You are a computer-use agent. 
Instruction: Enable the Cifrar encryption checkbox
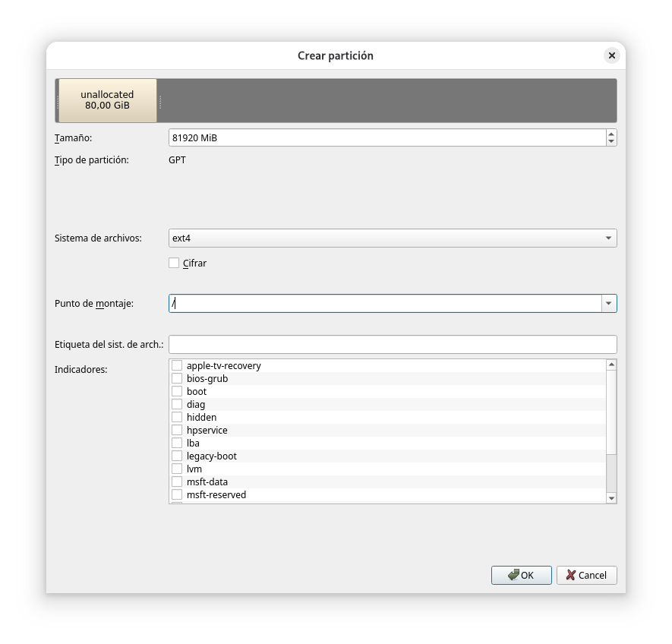click(174, 263)
